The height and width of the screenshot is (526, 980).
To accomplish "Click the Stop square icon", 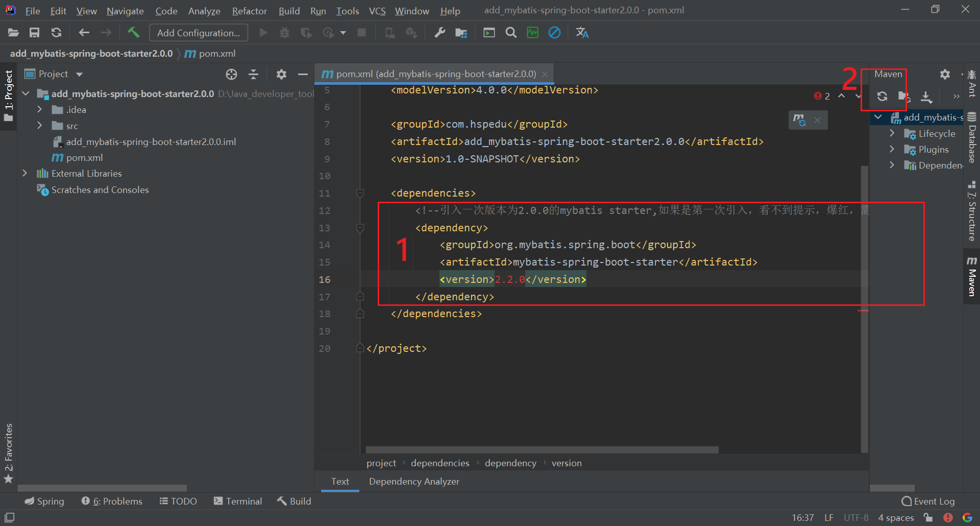I will coord(361,33).
